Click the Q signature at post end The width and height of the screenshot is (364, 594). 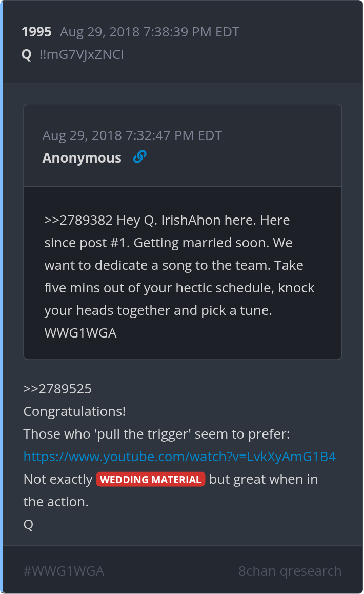coord(28,525)
